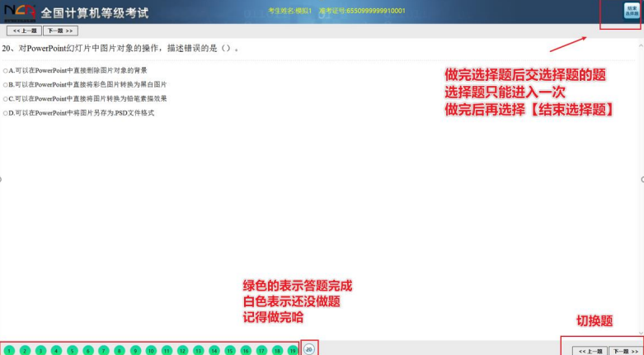This screenshot has width=644, height=355.
Task: Open question 15 from navigator
Action: (x=230, y=351)
